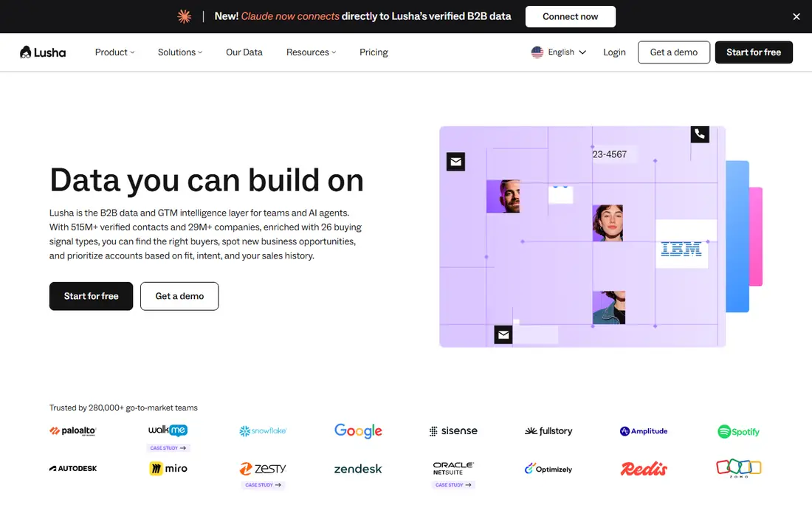Click the Redis logo
Screen dimensions: 812x508
644,469
